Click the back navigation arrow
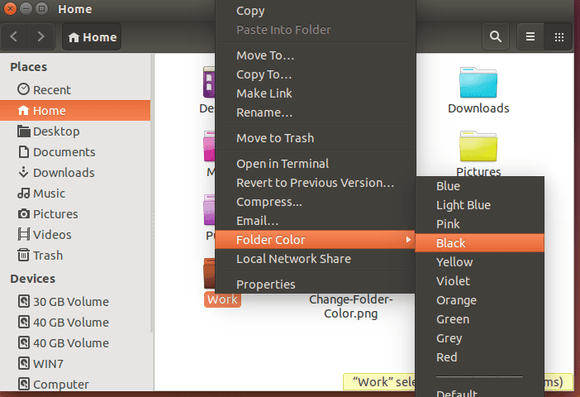This screenshot has height=397, width=580. pos(14,37)
